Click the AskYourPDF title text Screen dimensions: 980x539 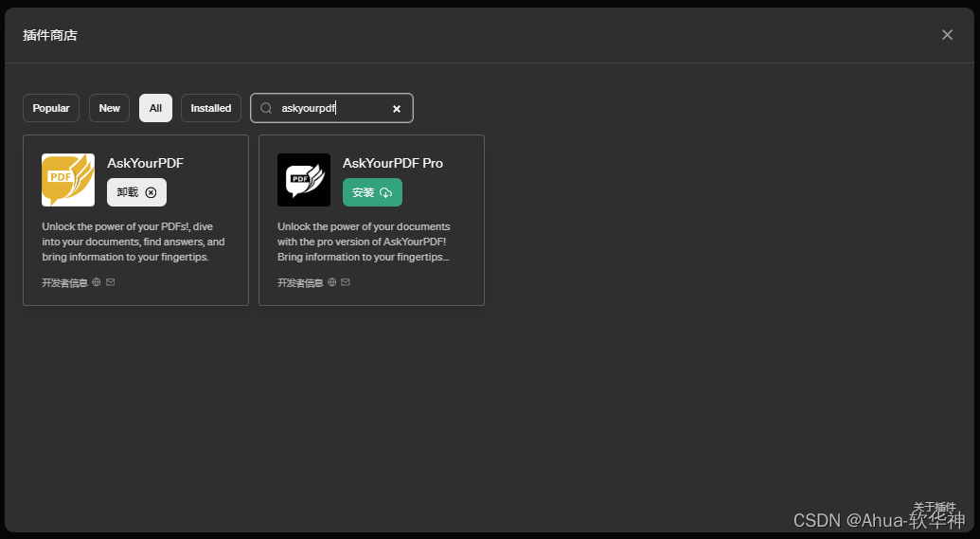coord(146,163)
